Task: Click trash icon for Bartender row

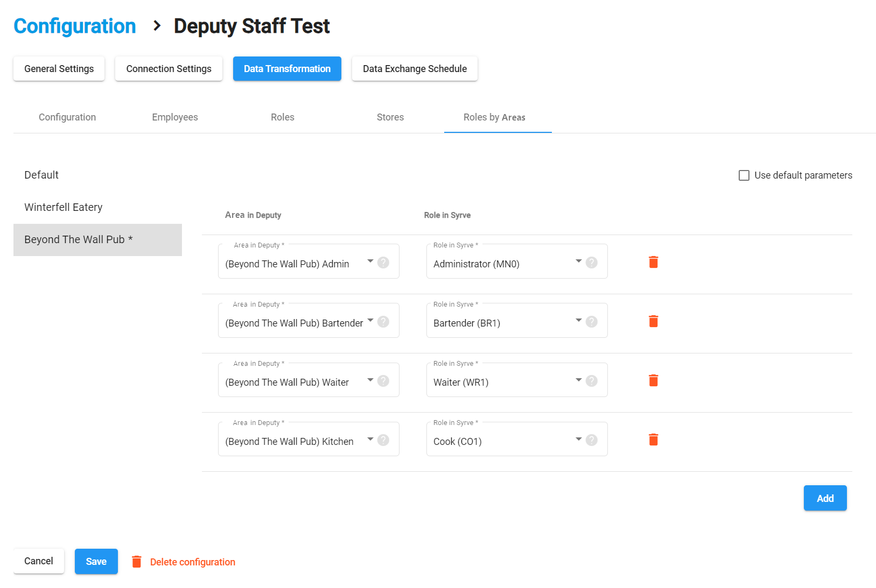Action: tap(653, 321)
